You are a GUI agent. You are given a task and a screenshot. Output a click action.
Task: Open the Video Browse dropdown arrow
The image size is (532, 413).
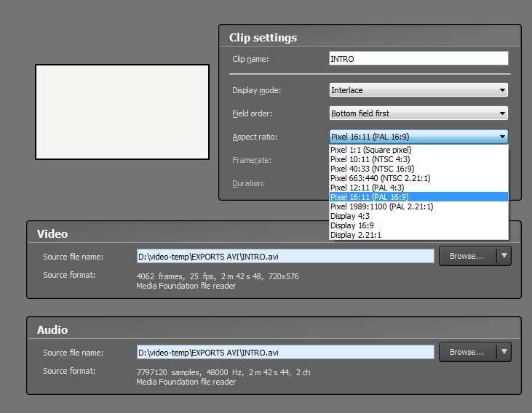tap(504, 256)
